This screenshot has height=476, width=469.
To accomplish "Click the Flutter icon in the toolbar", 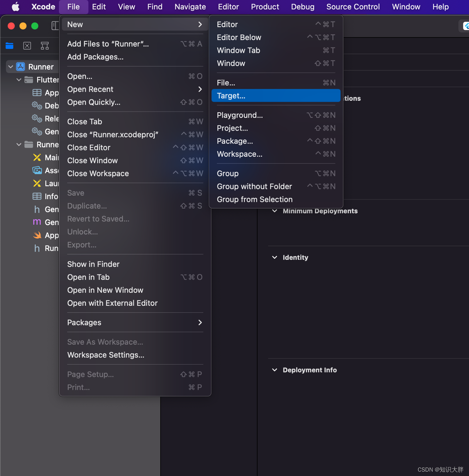I will (464, 26).
